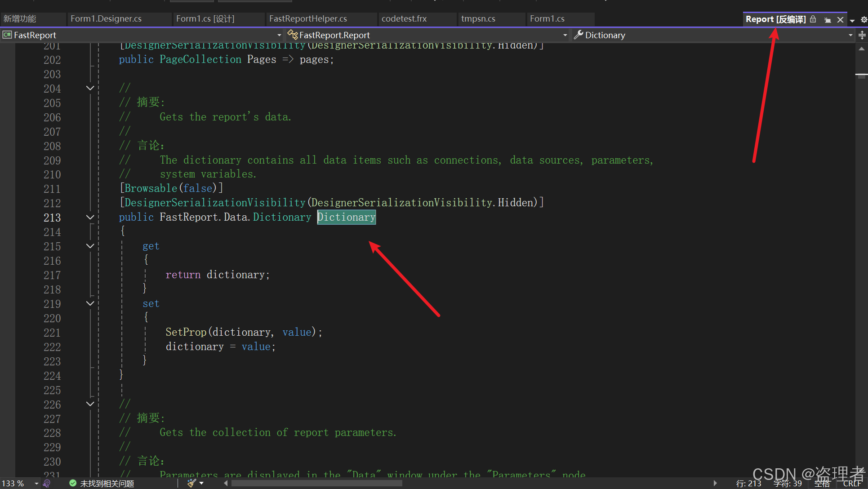
Task: Click the green check problems indicator
Action: click(x=72, y=483)
